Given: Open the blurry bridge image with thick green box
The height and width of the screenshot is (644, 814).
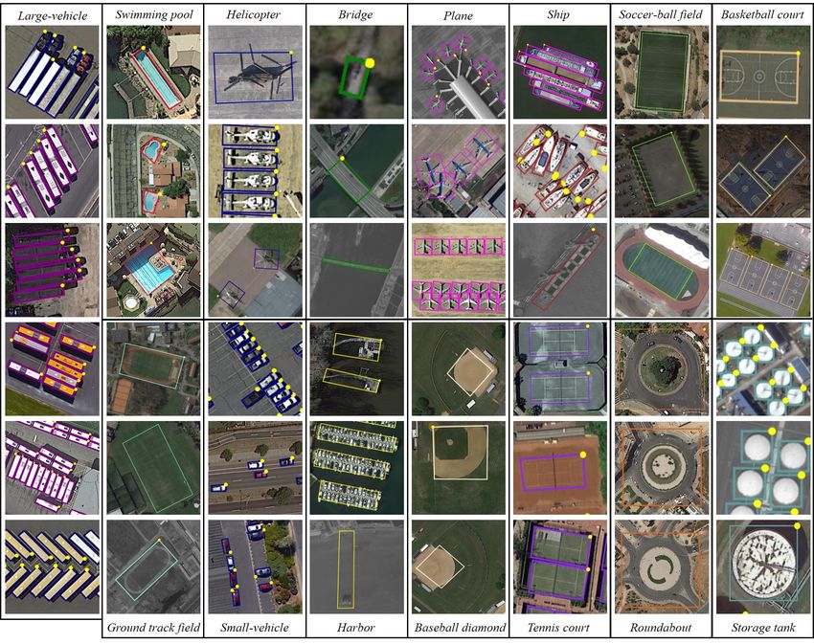Looking at the screenshot, I should (356, 72).
